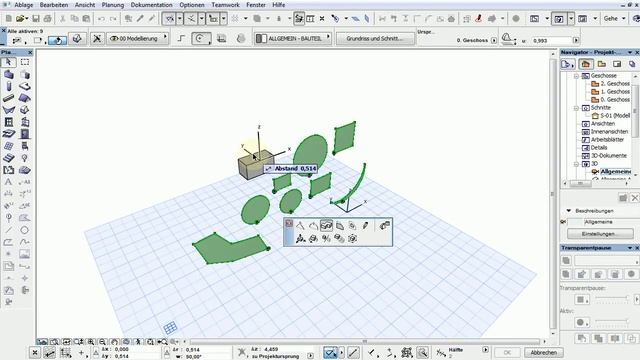Select the Circle/Arc tool in toolbox
Viewport: 640px width, 360px height.
(24, 230)
